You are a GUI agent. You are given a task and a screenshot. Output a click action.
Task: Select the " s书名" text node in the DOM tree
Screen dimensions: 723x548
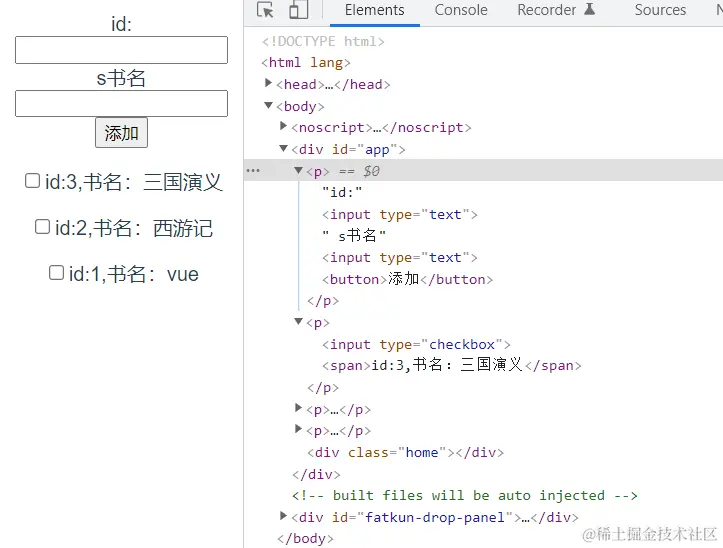354,236
